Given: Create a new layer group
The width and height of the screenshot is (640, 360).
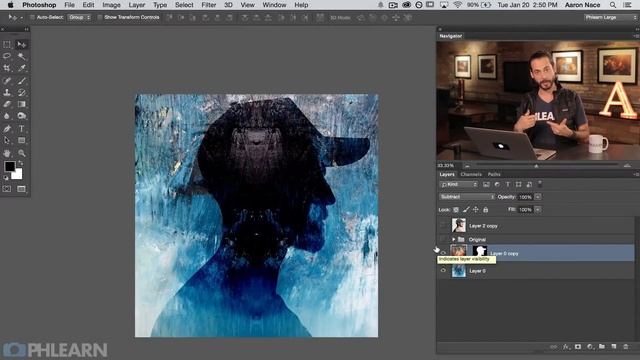Looking at the screenshot, I should [602, 347].
